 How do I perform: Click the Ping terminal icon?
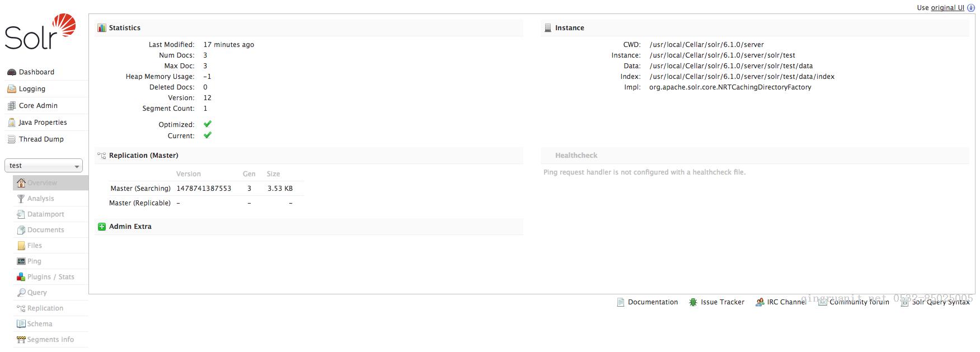pos(21,261)
